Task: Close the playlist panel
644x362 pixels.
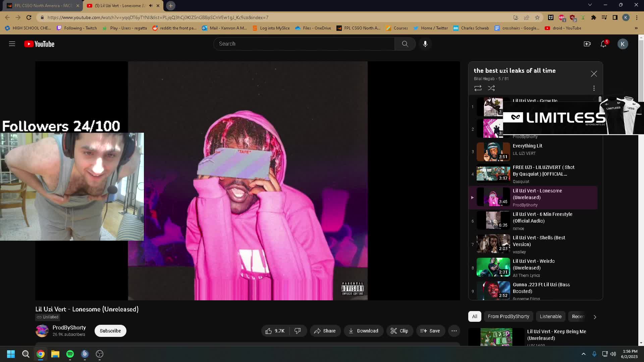Action: [x=594, y=74]
